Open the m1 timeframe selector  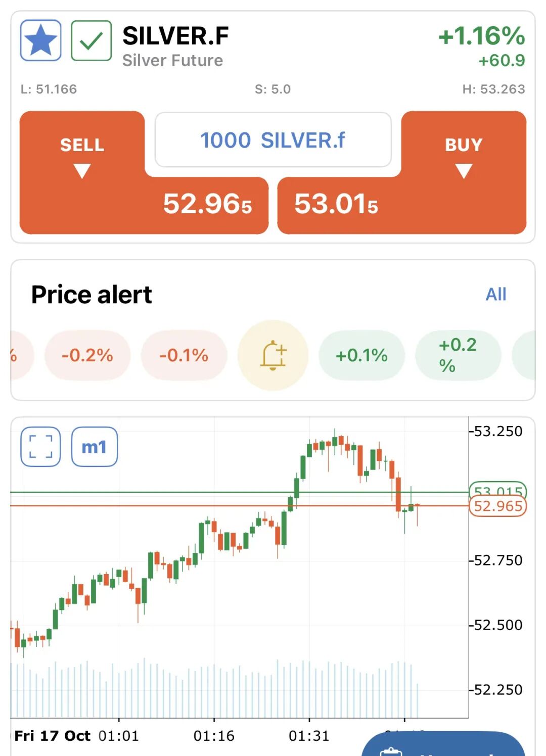click(x=95, y=447)
